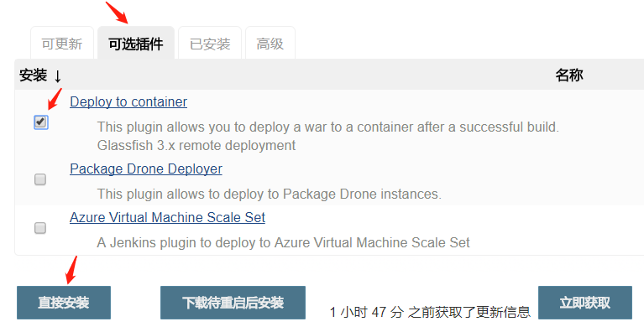Screen dimensions: 644x332
Task: Open Azure Virtual Machine Scale Set link
Action: [168, 217]
